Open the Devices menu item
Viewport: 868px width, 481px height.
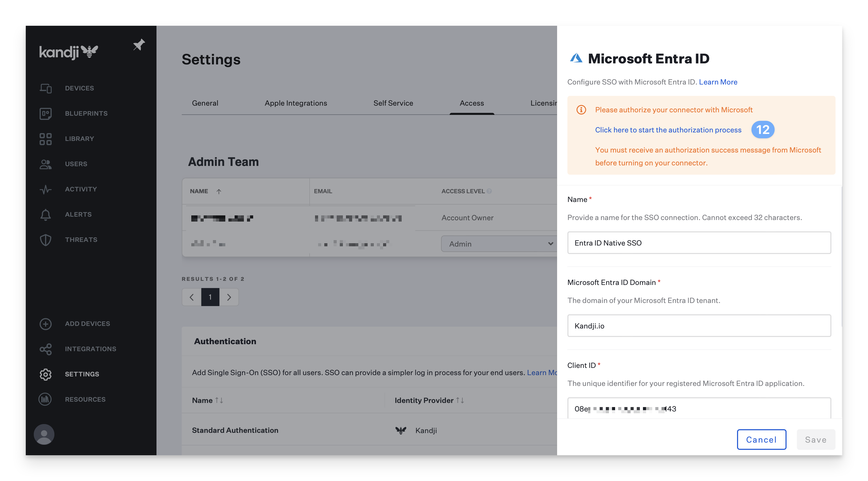click(x=79, y=88)
